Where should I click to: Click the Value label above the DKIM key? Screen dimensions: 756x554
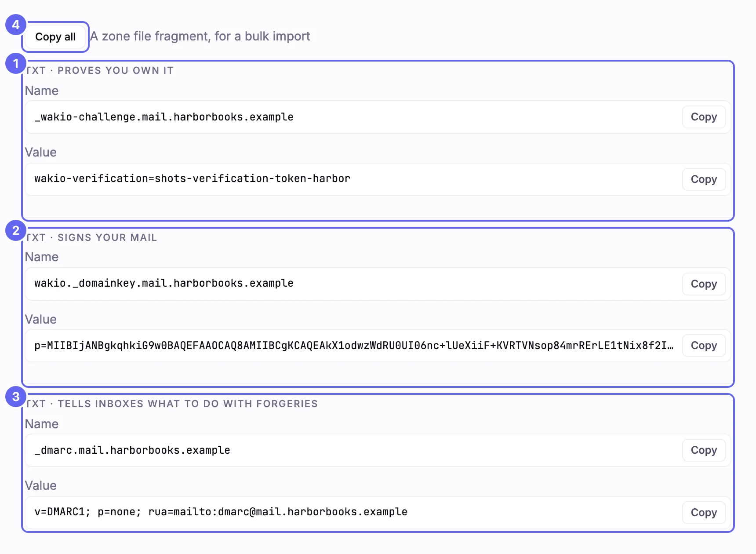click(x=41, y=319)
